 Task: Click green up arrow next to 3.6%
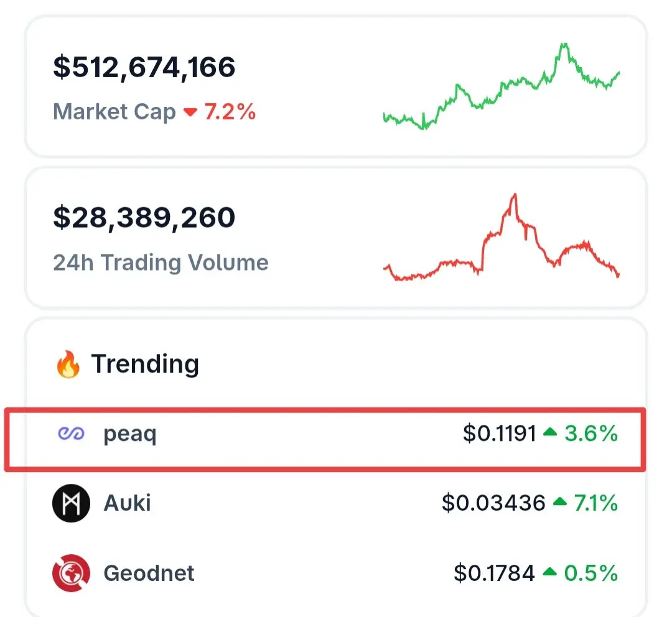coord(550,432)
